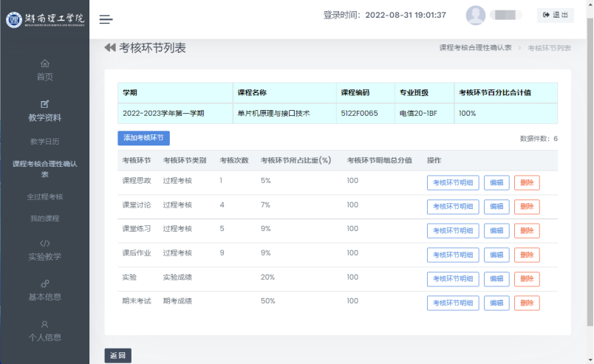Expand the 基本信息 sidebar section

45,297
